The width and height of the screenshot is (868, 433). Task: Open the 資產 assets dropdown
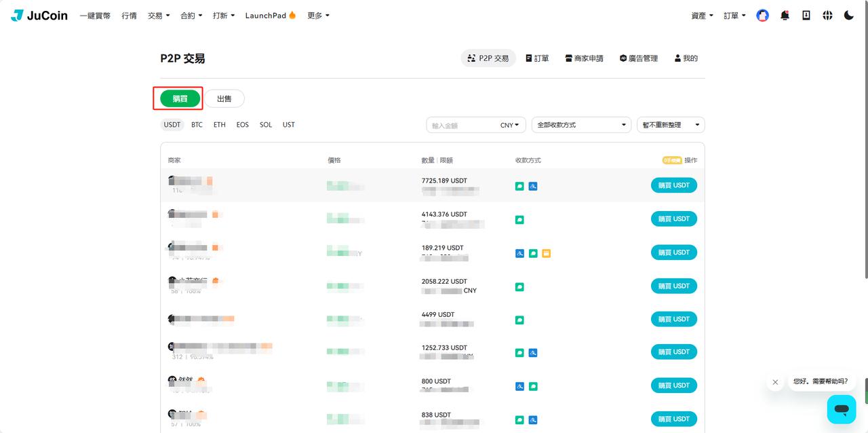pyautogui.click(x=702, y=15)
